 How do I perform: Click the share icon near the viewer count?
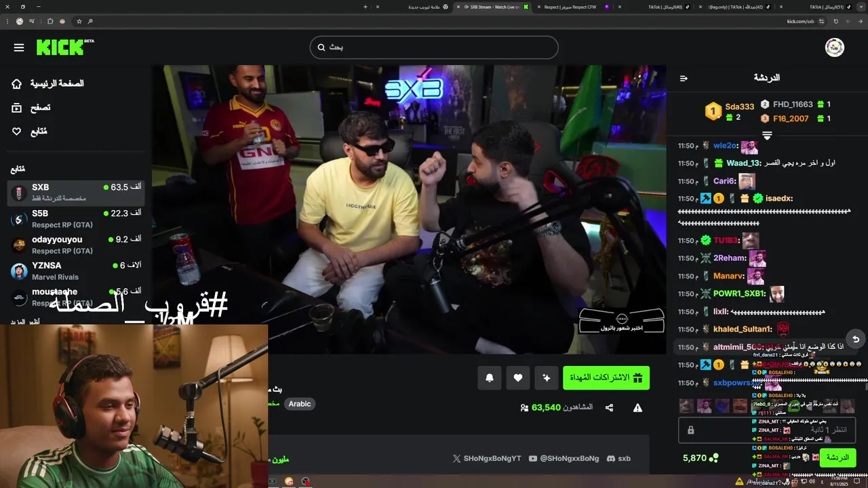[x=609, y=407]
